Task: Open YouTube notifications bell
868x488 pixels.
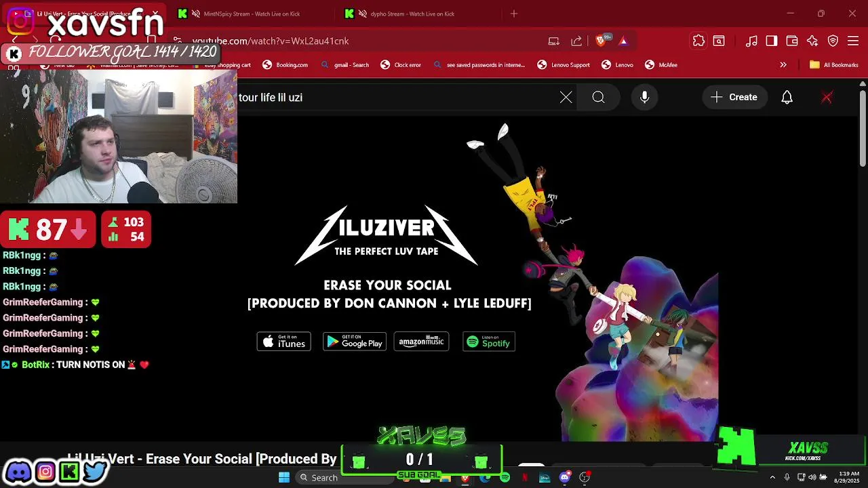Action: [x=787, y=98]
